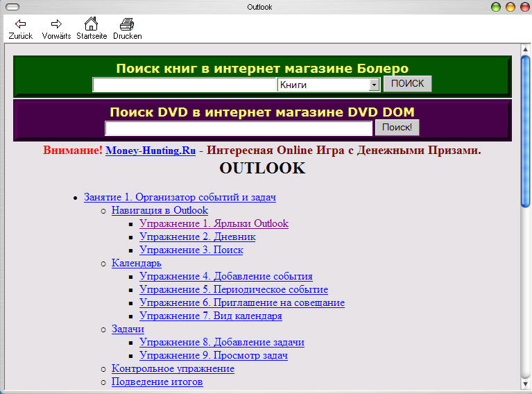Close the window with the red button

tap(525, 7)
